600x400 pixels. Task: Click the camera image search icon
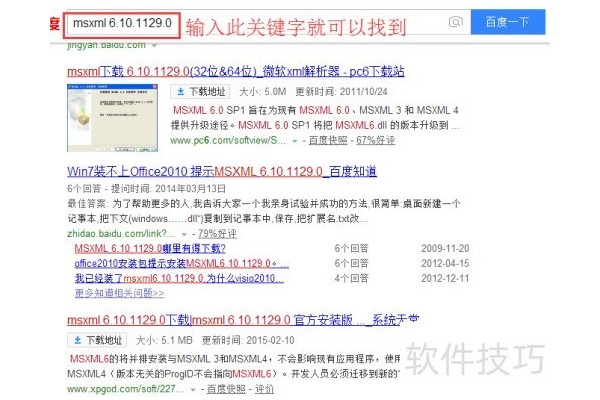[455, 22]
